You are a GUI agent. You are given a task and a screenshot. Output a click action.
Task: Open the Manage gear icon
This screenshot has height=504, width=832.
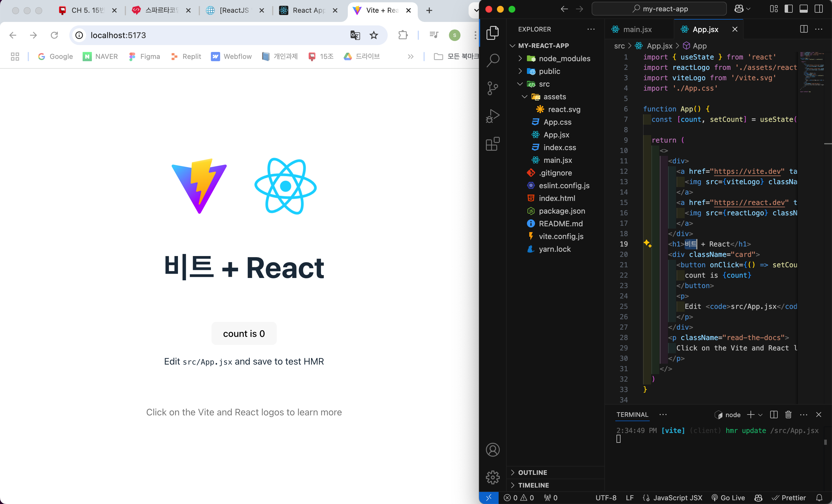coord(493,477)
